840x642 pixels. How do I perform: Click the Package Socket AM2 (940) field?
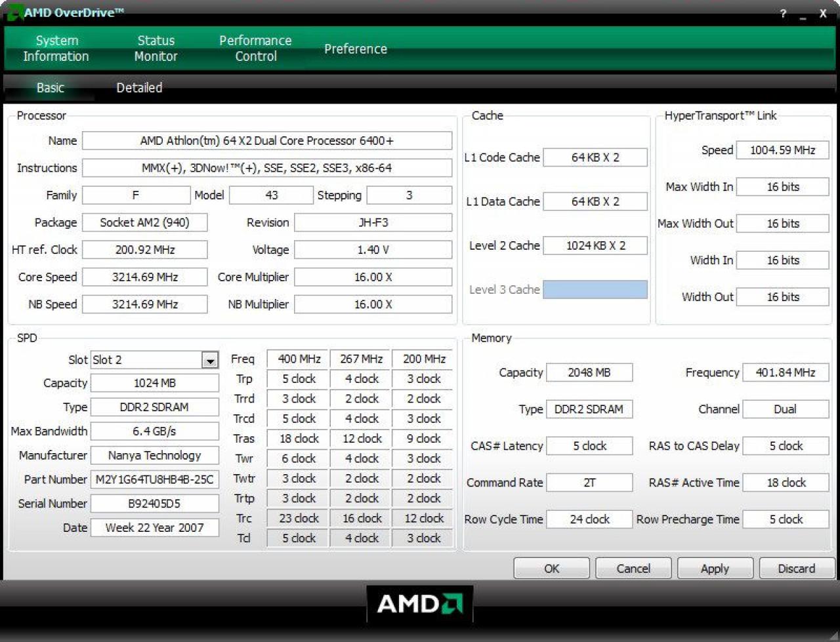pos(144,222)
